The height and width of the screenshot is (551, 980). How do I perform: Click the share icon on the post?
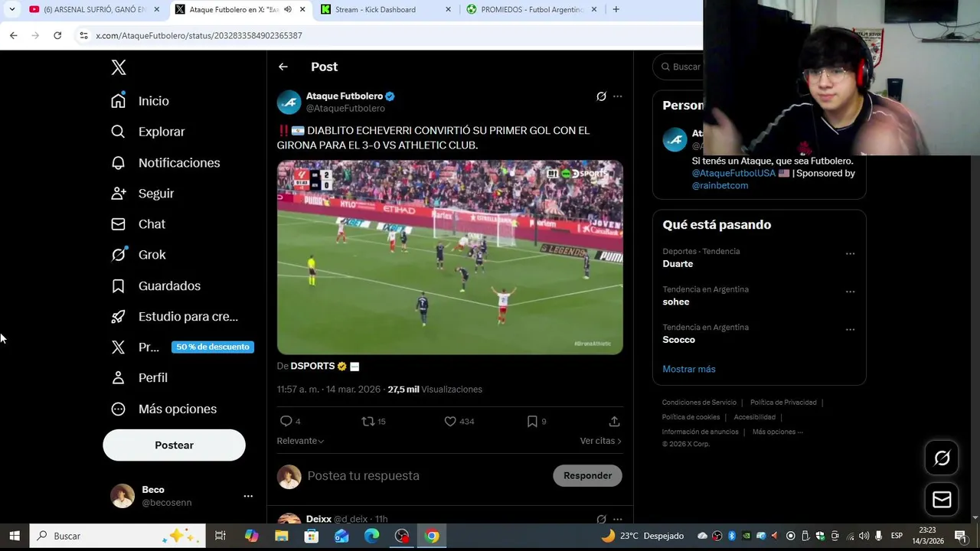pos(614,421)
